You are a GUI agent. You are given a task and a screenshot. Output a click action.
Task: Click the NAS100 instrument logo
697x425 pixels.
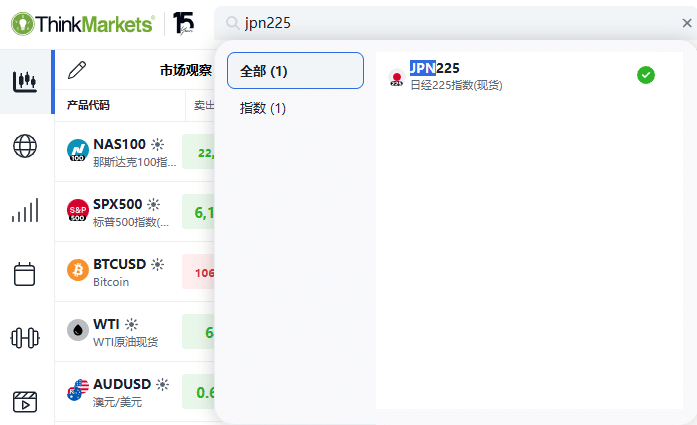point(78,150)
